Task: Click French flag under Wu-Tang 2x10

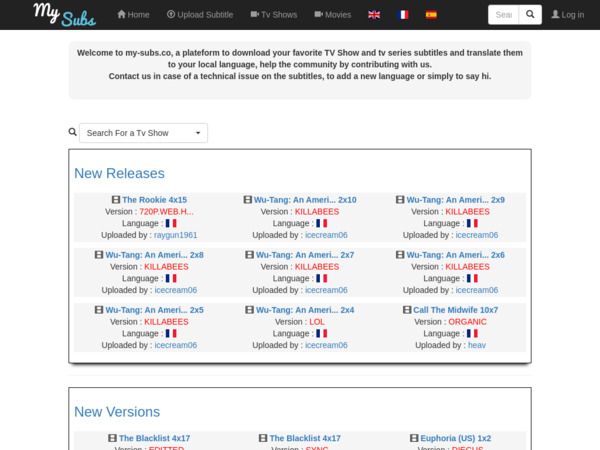Action: tap(321, 223)
